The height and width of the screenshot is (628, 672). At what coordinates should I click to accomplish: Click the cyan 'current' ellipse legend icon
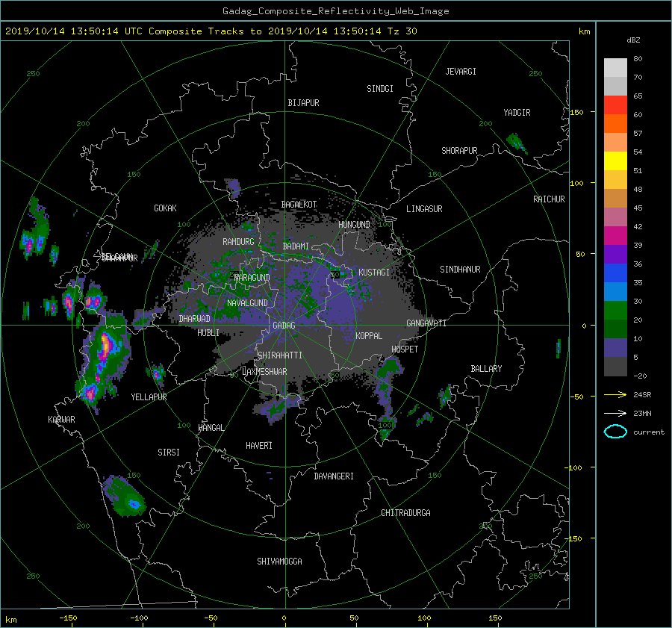point(615,432)
